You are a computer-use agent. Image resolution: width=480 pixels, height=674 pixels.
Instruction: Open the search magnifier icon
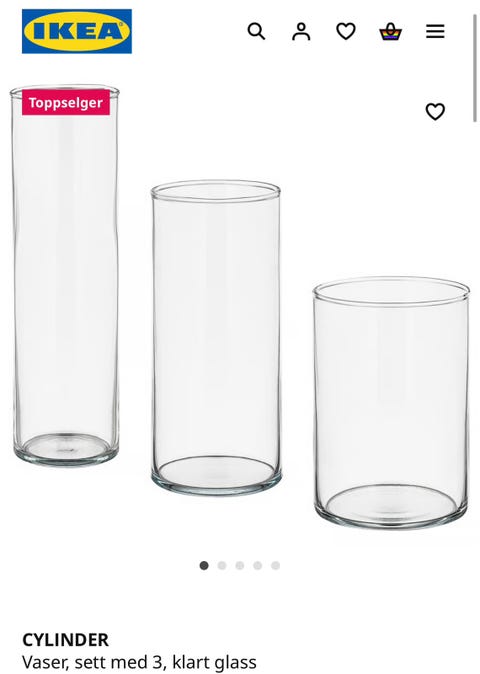(x=256, y=31)
